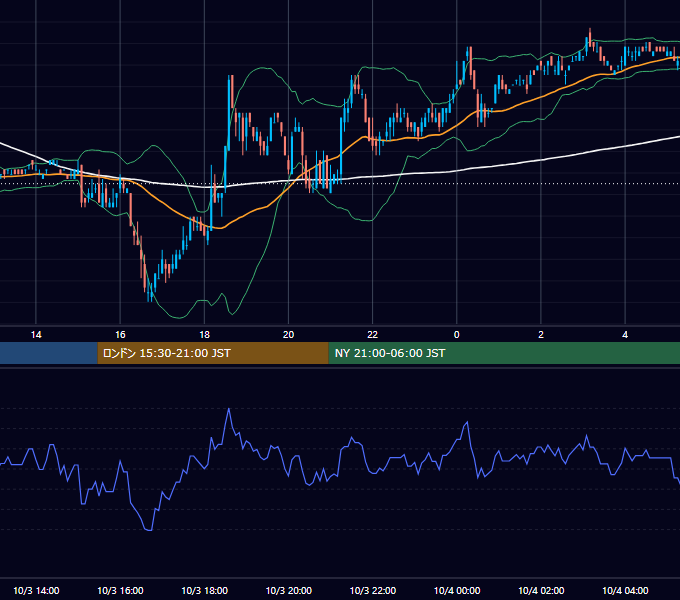Click the 10/3 14:00 indicator axis label
Screen dimensions: 680x600
coord(36,590)
